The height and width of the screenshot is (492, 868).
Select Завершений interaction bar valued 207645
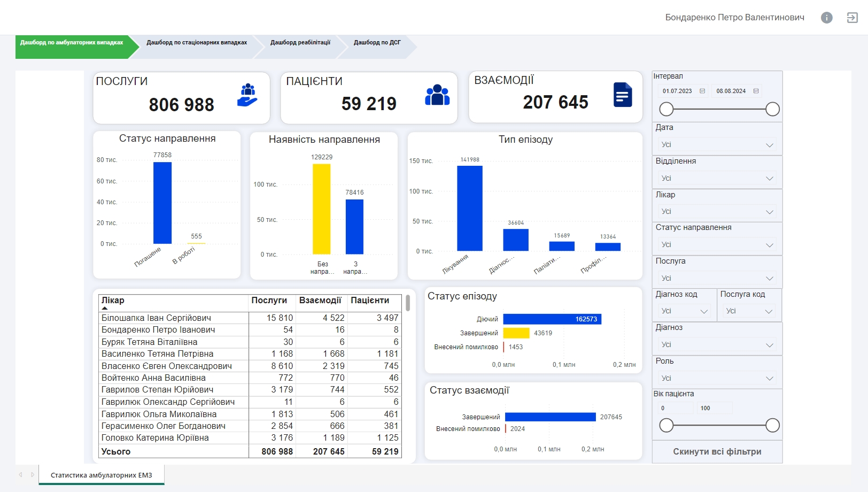pos(551,417)
